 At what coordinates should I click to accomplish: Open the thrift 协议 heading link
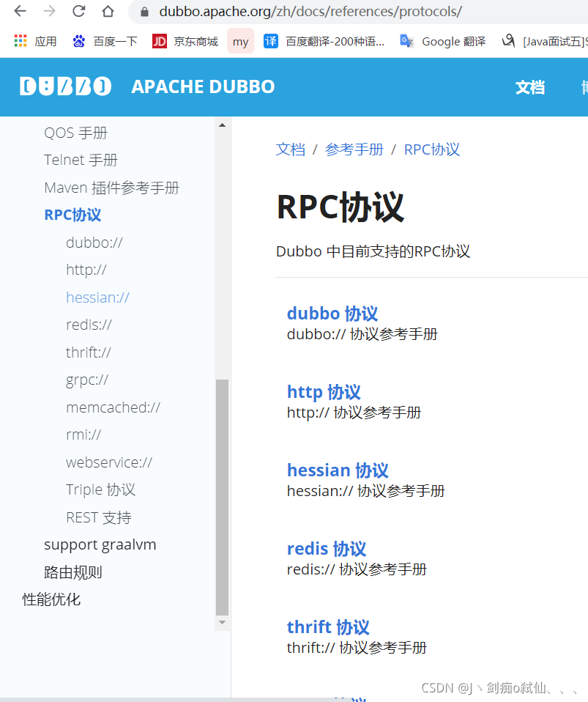point(328,627)
